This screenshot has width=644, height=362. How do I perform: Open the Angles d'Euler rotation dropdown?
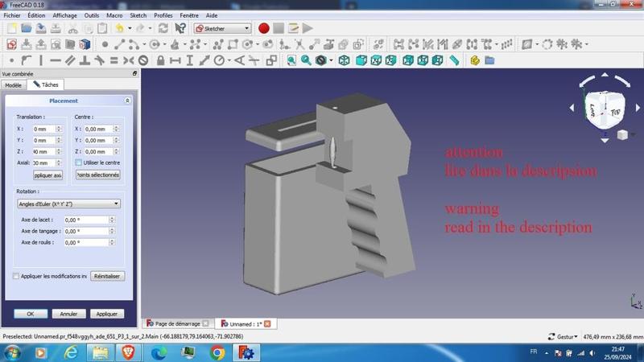[68, 204]
